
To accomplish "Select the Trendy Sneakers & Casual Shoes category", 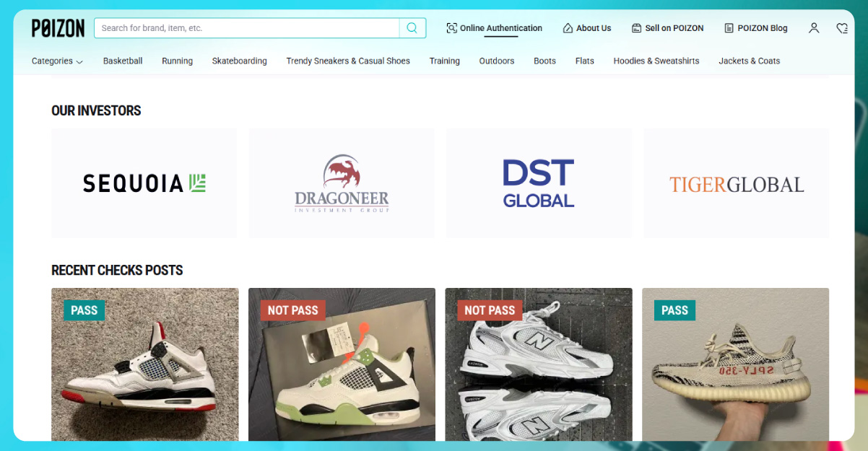I will click(x=348, y=61).
